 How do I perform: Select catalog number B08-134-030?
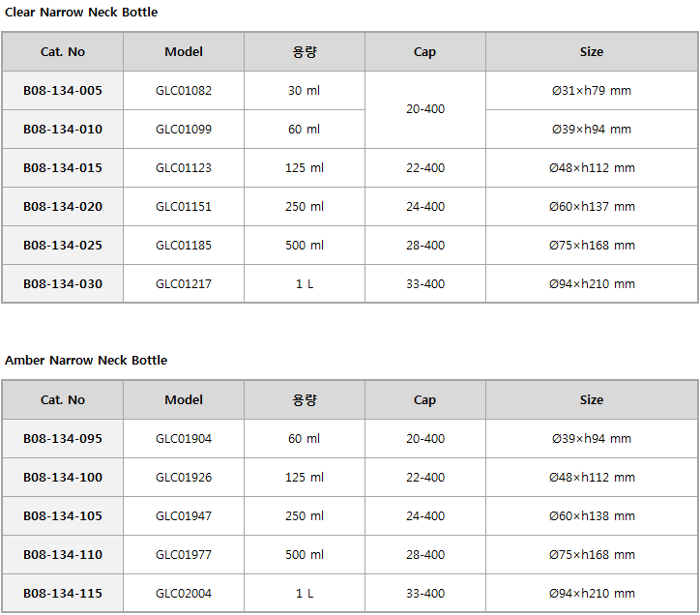[x=63, y=284]
